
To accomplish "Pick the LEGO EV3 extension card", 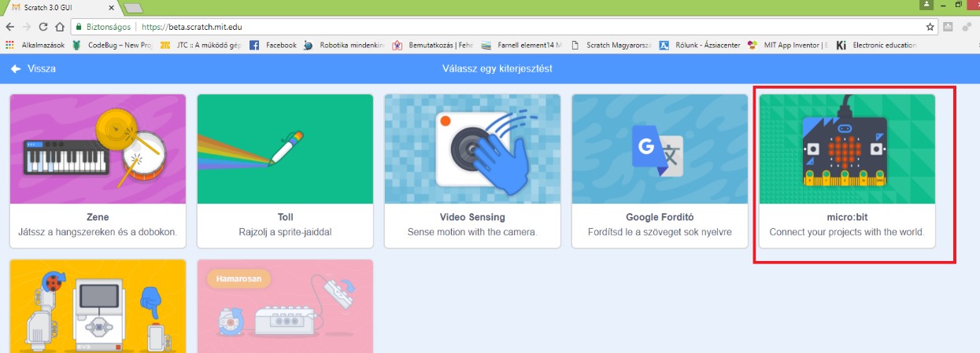I will tap(98, 307).
